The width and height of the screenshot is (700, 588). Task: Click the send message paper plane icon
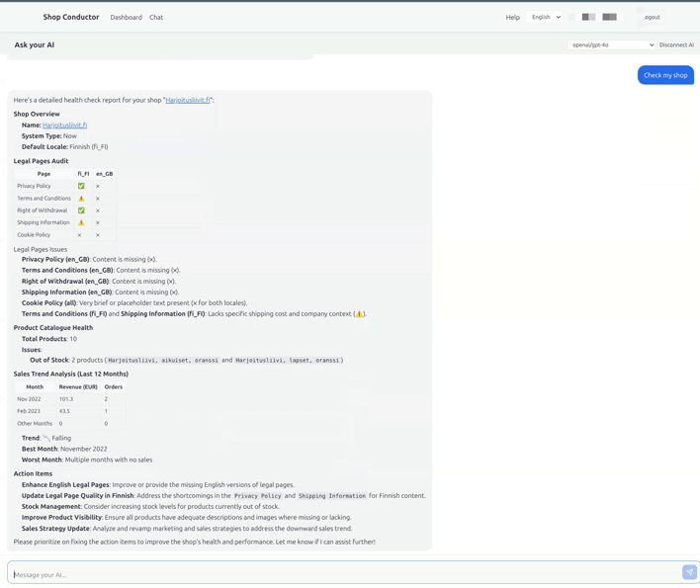click(x=689, y=572)
